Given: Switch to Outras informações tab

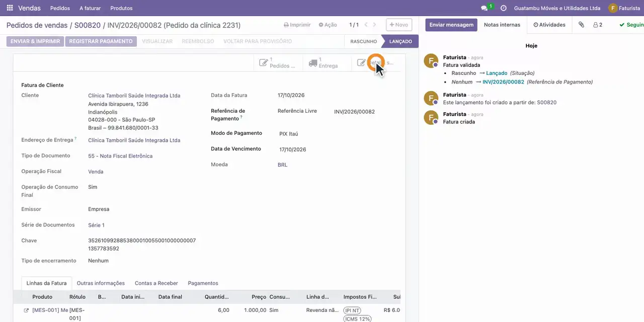Looking at the screenshot, I should [101, 283].
